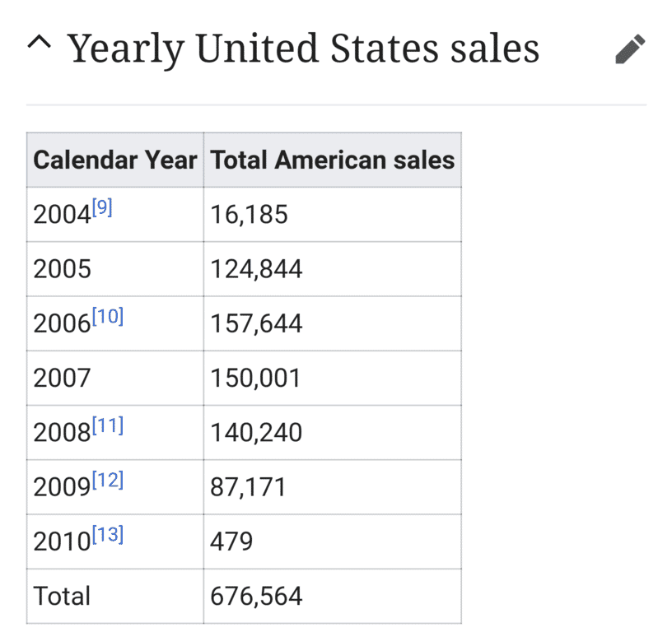The height and width of the screenshot is (632, 672).
Task: Tap the Yearly United States sales heading
Action: pos(303,49)
